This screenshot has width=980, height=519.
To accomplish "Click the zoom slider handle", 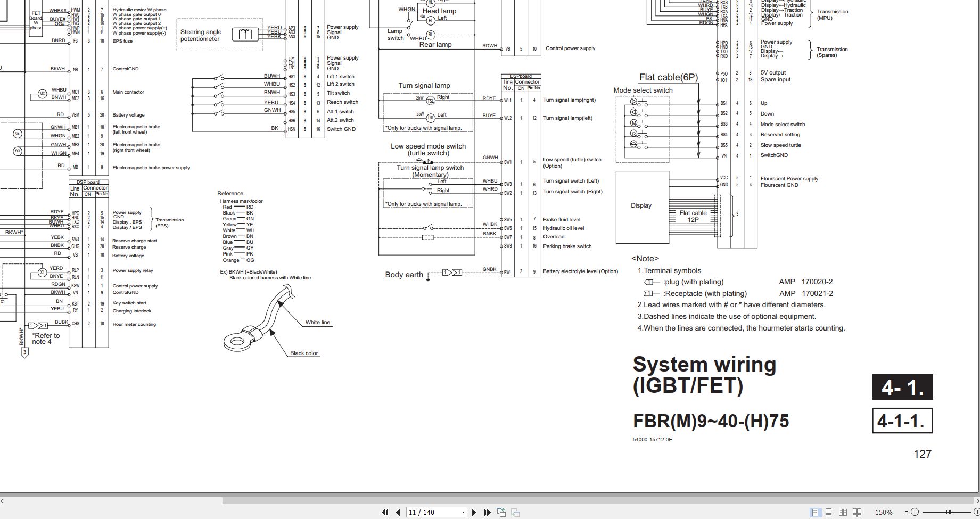I will [x=949, y=512].
